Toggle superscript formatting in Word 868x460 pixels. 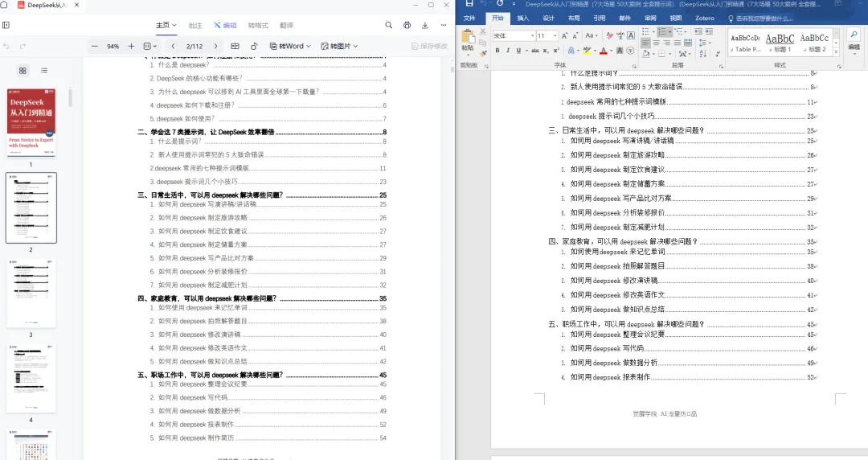click(556, 51)
